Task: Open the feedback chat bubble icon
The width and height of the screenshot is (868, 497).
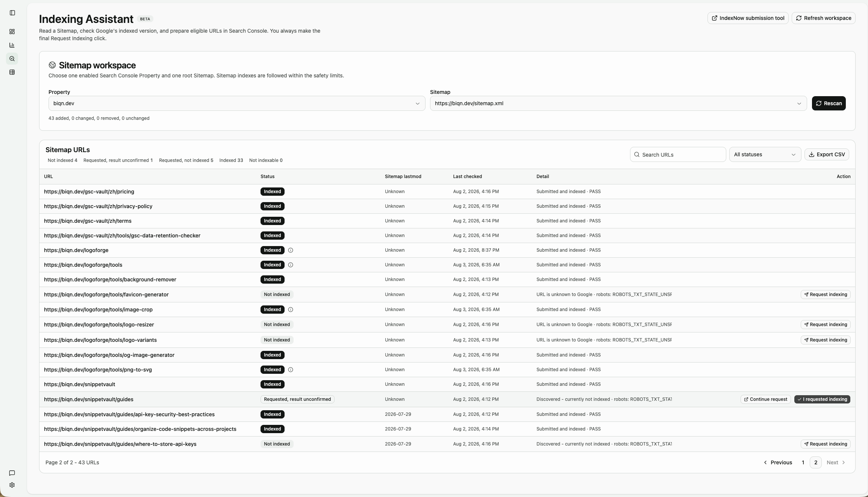Action: pos(12,473)
